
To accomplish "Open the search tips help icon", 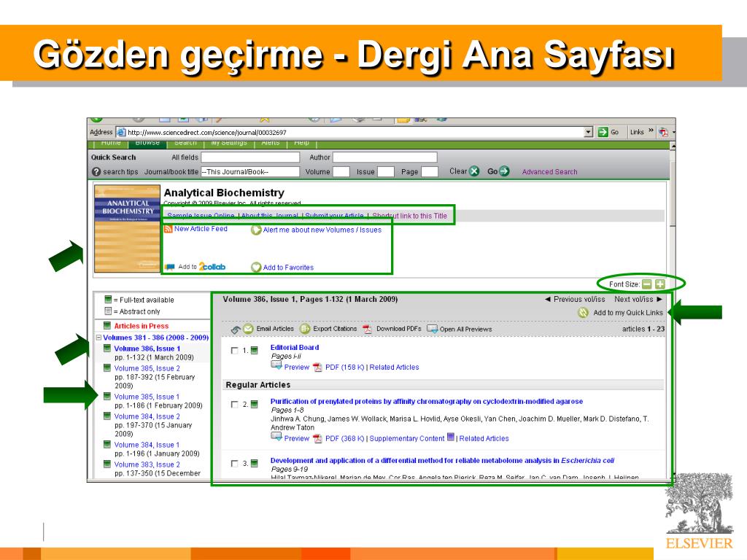I will tap(96, 171).
